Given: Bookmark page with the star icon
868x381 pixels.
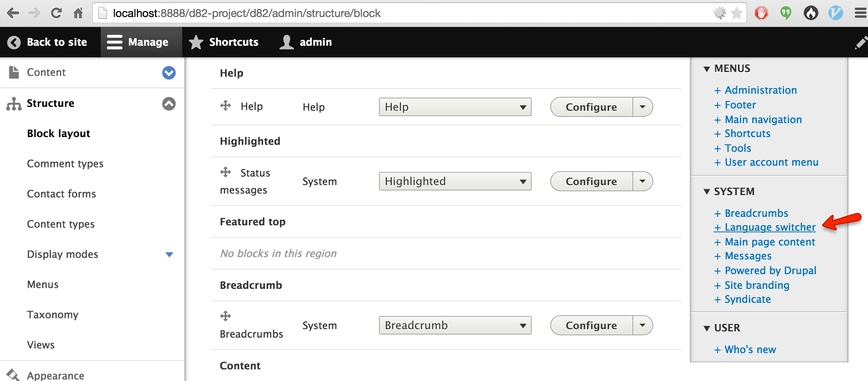Looking at the screenshot, I should point(736,13).
